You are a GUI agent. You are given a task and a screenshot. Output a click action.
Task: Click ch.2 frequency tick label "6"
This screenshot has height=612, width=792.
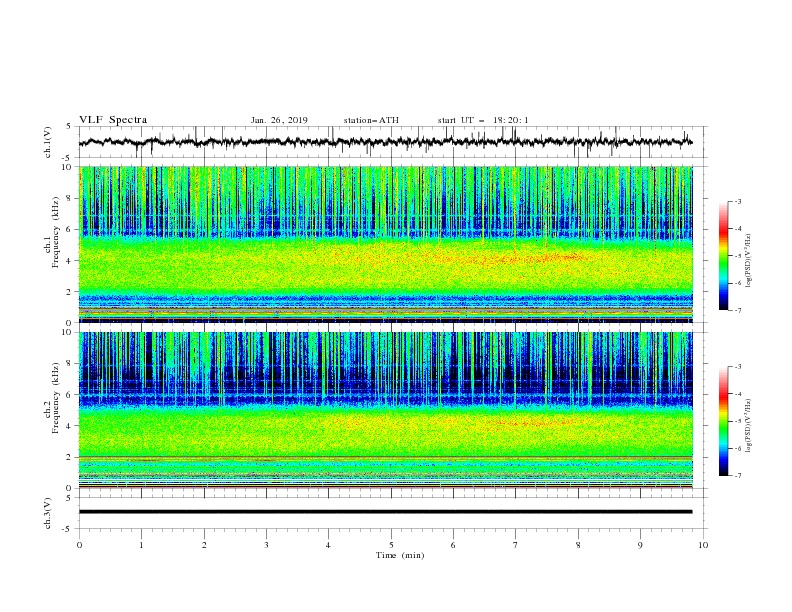70,395
